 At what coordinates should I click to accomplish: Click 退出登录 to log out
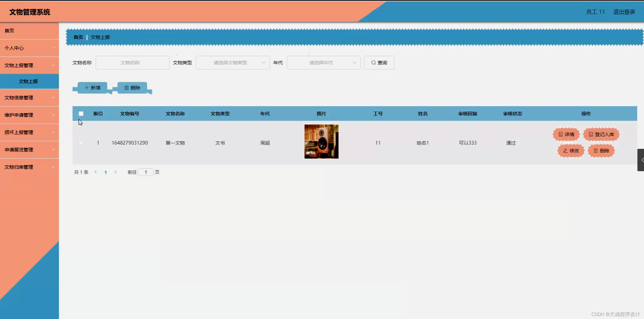pyautogui.click(x=624, y=12)
